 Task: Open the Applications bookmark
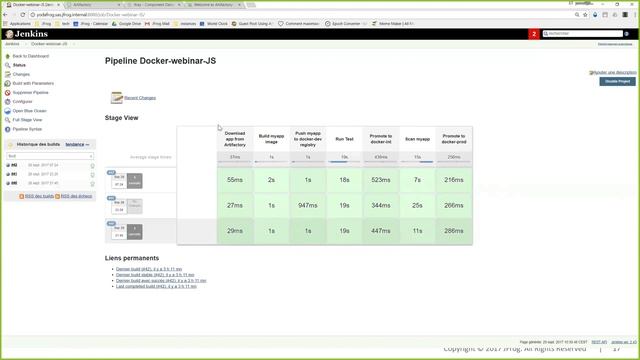coord(17,24)
